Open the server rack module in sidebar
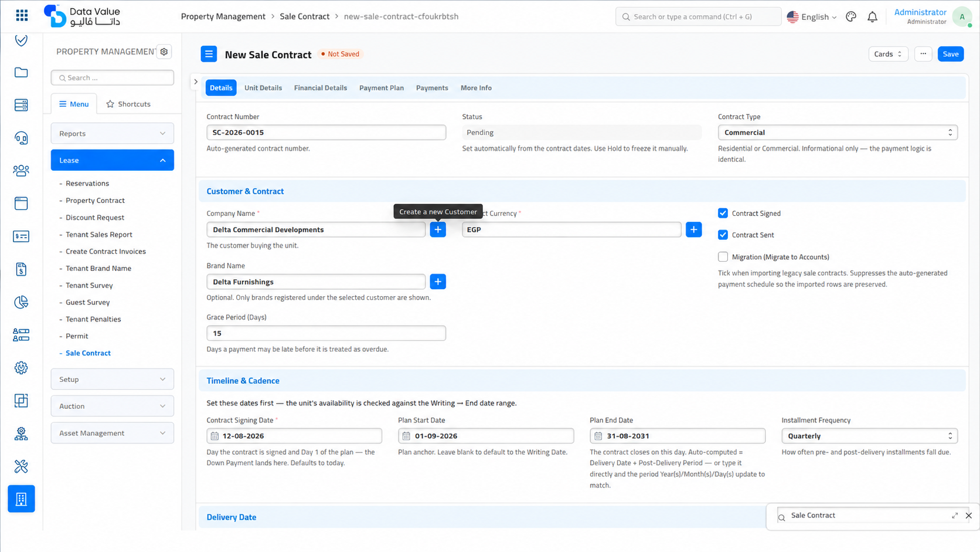 coord(21,105)
